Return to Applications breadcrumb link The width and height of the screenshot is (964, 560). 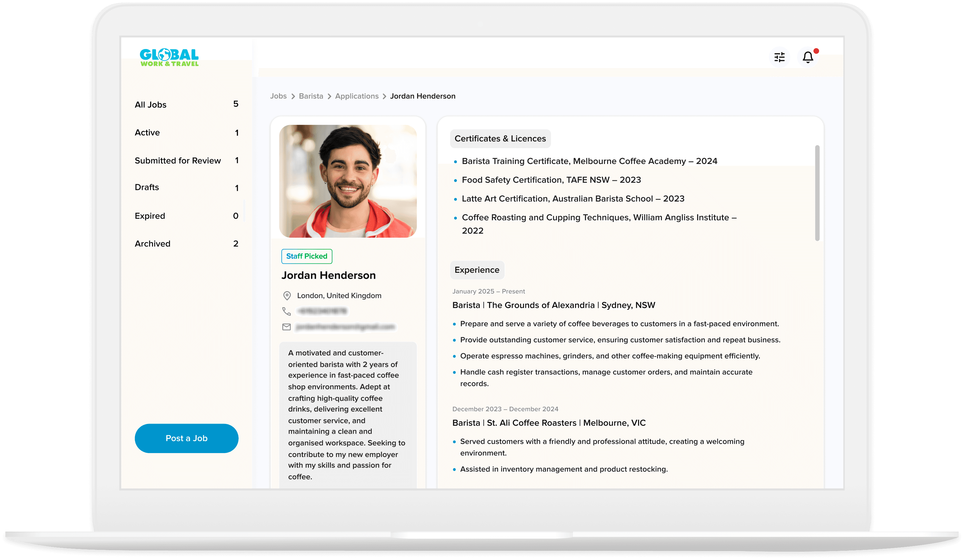[x=357, y=96]
